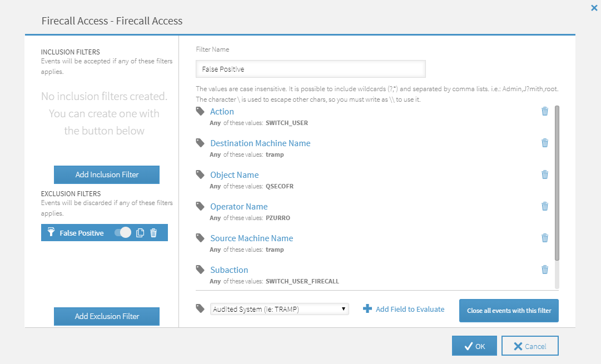Delete the Subaction field with trash icon

tap(544, 270)
